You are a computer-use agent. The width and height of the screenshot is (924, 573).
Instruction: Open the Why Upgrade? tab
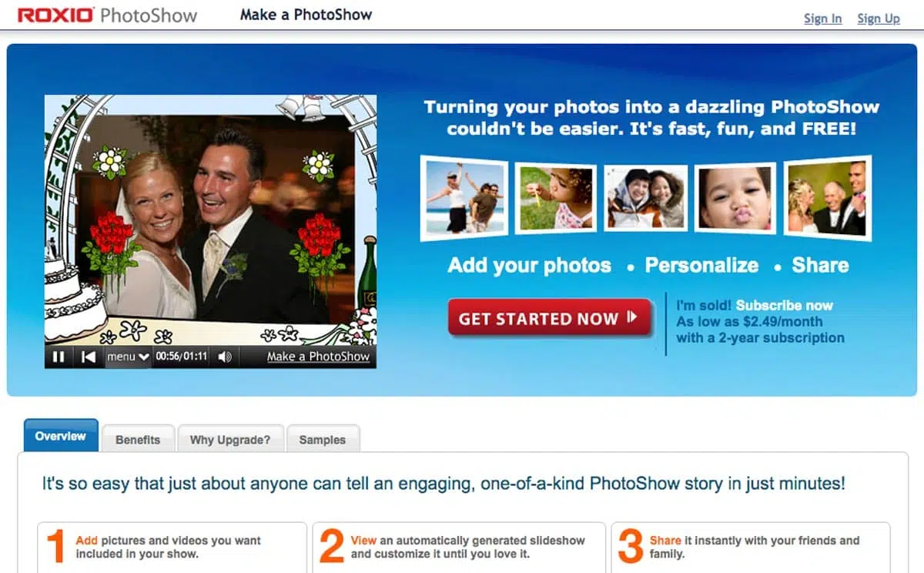(230, 440)
